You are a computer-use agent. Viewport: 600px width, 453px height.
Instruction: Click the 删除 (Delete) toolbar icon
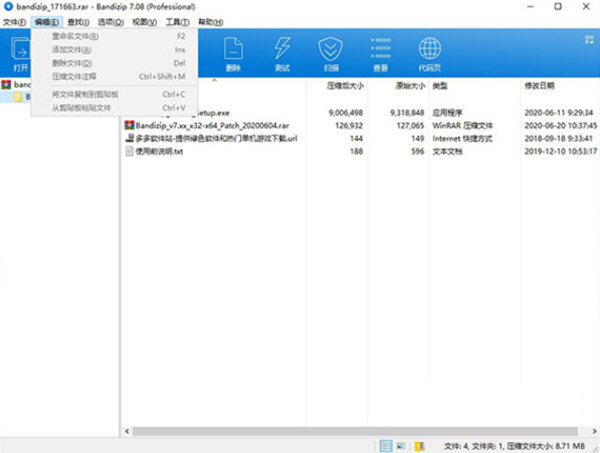[233, 53]
